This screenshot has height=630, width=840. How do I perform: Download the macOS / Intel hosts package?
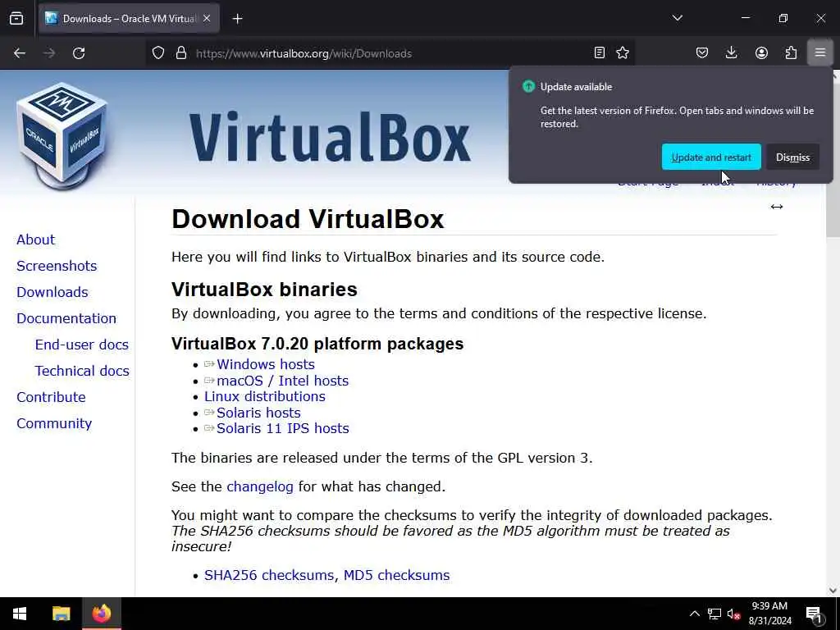click(282, 381)
